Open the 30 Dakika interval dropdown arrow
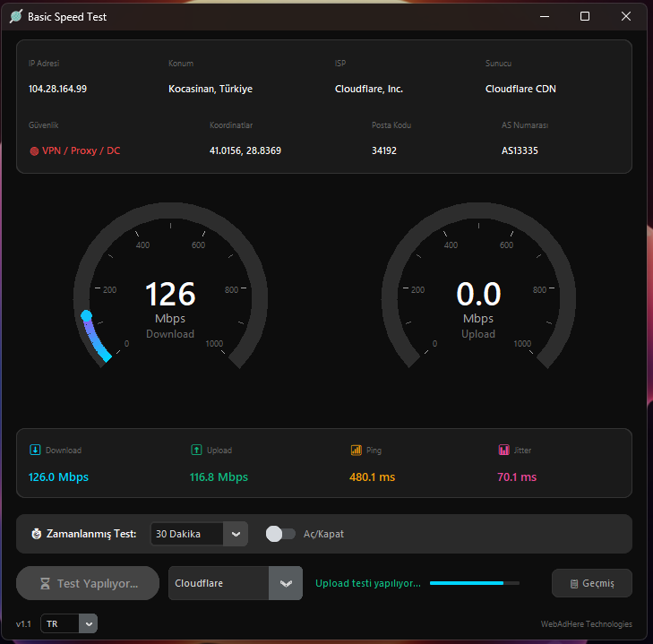This screenshot has height=644, width=653. (236, 534)
